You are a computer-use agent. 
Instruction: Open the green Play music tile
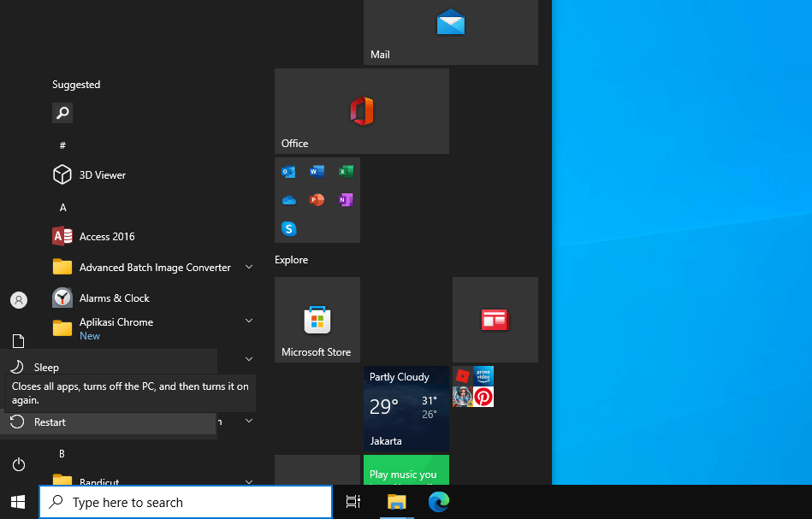tap(406, 470)
